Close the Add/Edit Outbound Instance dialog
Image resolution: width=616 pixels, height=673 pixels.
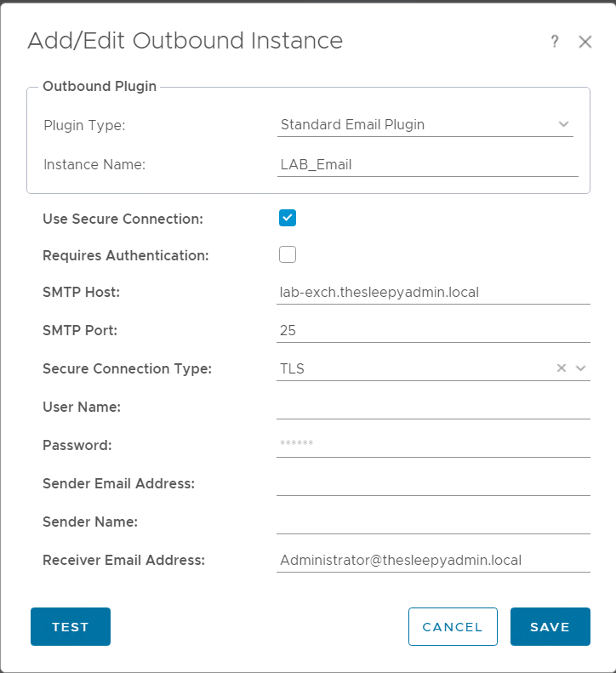585,42
